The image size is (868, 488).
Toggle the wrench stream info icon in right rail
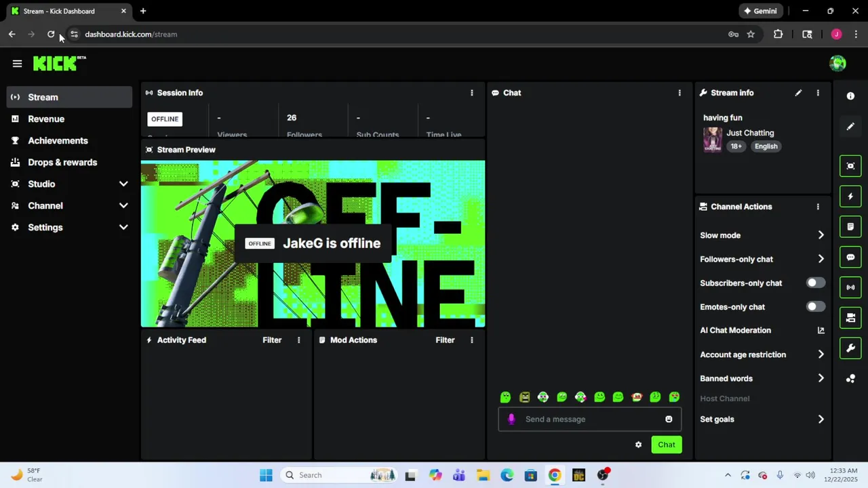850,348
